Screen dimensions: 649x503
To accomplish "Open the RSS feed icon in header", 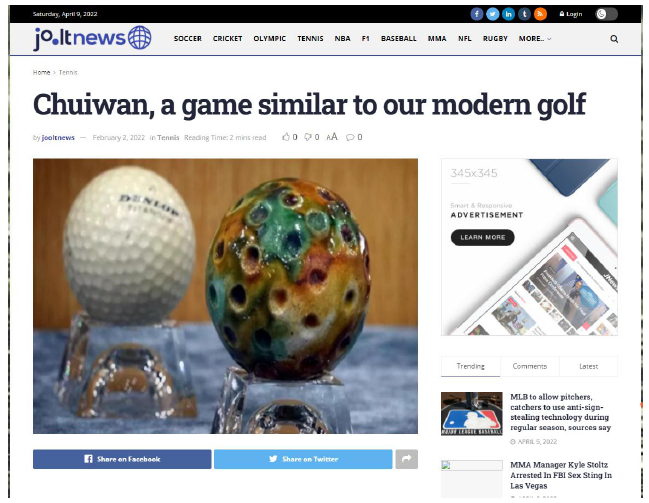I will coord(540,14).
